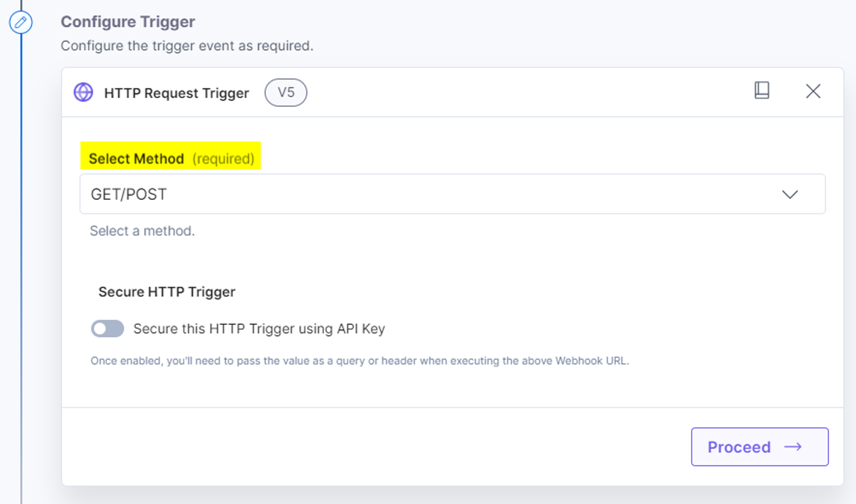The height and width of the screenshot is (504, 856).
Task: Open the Select Method dropdown
Action: (453, 194)
